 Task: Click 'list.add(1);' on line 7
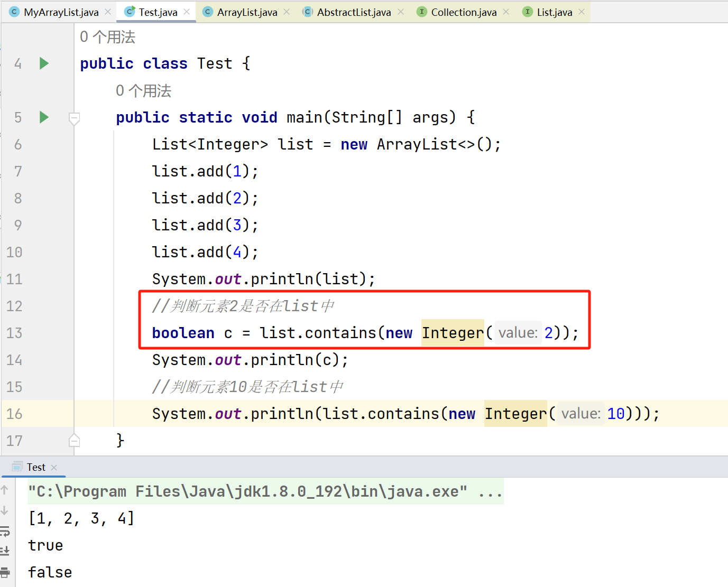tap(205, 171)
